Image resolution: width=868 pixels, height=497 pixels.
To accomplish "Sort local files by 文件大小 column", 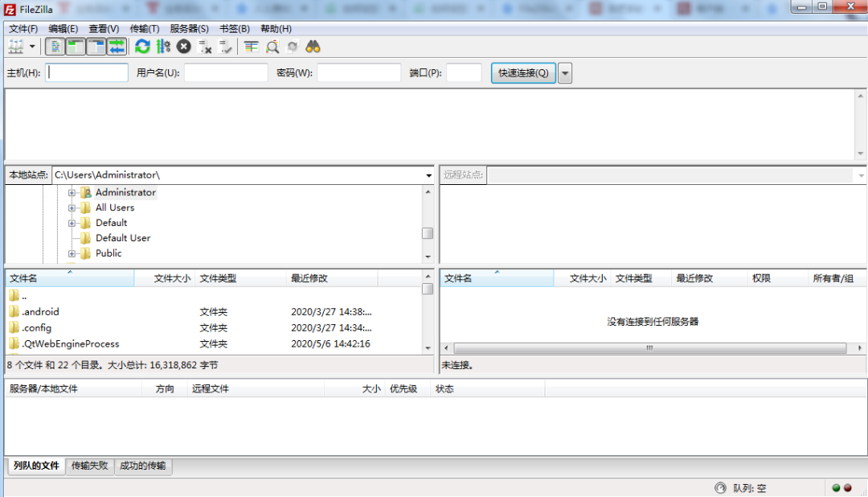I will (165, 278).
